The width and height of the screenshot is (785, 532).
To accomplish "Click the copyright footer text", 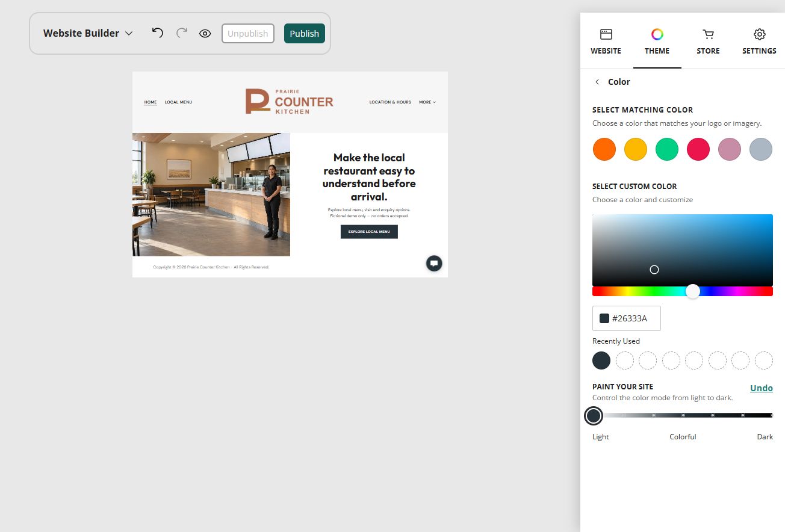I will pos(211,267).
